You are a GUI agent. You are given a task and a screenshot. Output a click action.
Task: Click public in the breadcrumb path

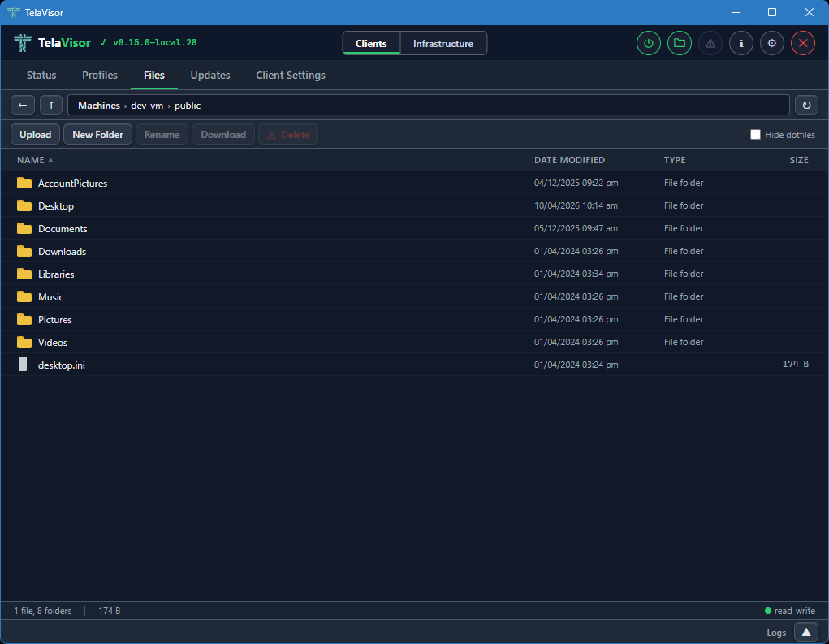(x=188, y=106)
